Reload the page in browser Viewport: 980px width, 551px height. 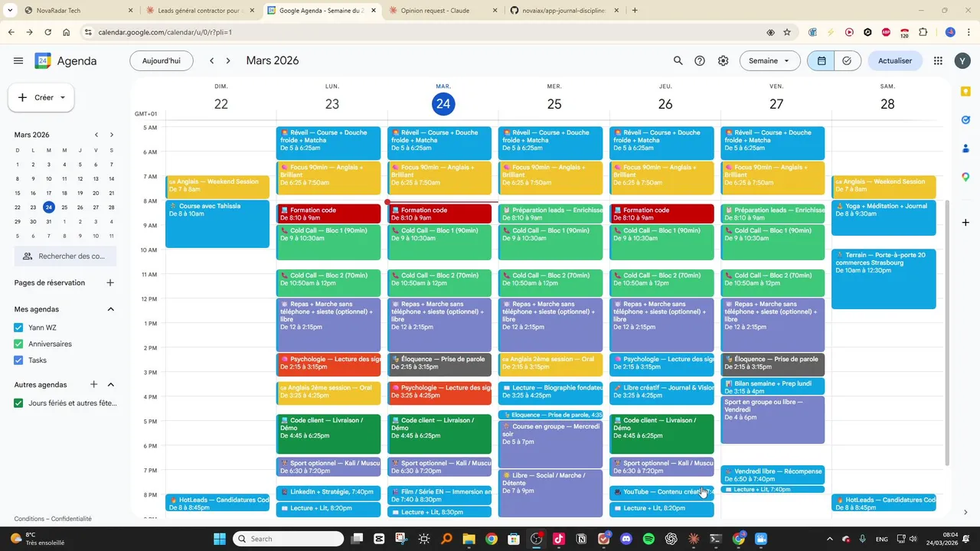(x=48, y=32)
